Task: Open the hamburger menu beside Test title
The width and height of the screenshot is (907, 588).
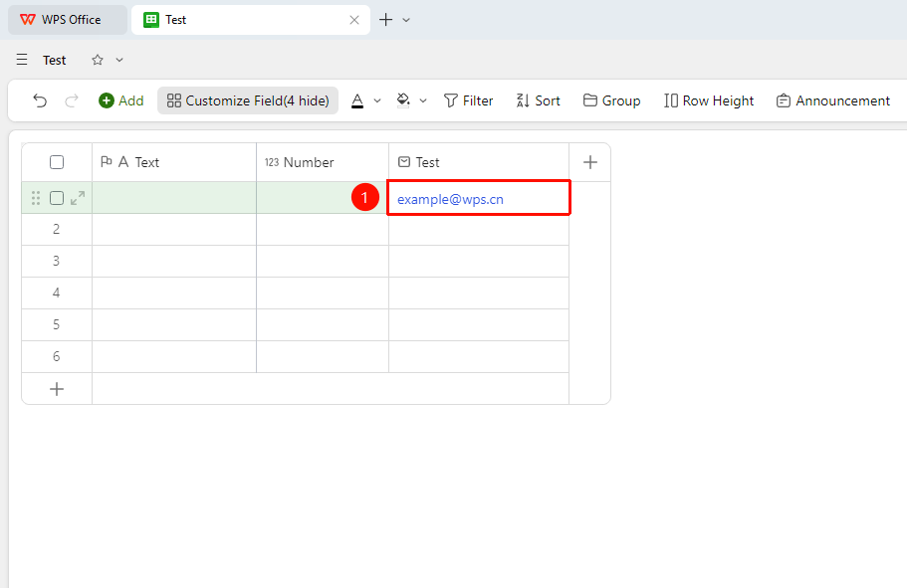Action: [22, 60]
